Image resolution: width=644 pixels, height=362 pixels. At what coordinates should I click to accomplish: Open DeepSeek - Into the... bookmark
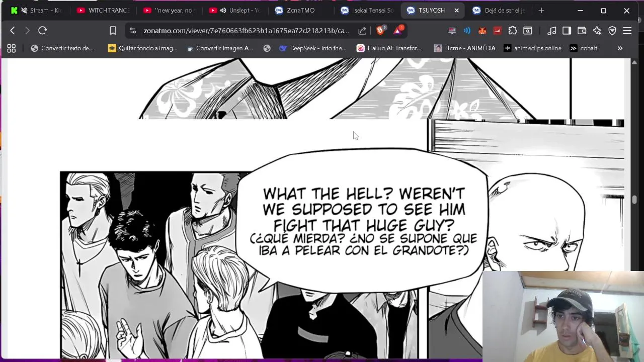tap(313, 48)
